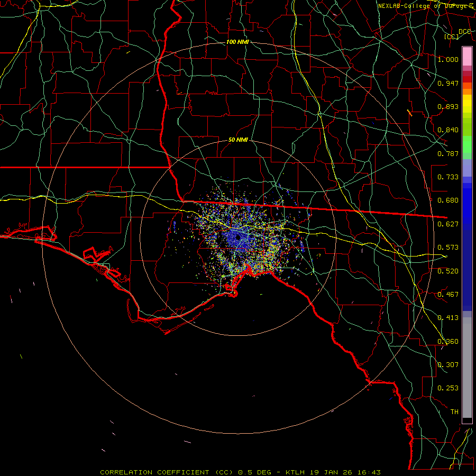Click the black radar site dot at center
The width and height of the screenshot is (476, 476).
239,237
